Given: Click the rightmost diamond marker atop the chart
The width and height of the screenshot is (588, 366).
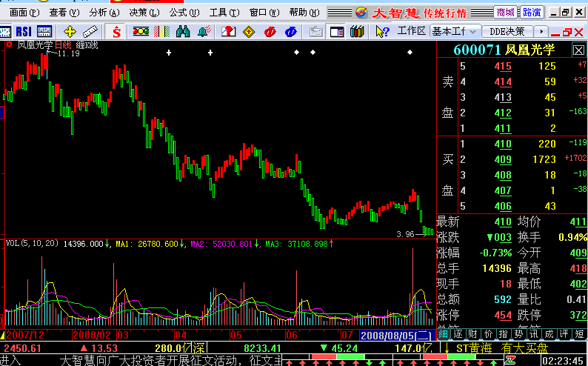Looking at the screenshot, I should 410,52.
